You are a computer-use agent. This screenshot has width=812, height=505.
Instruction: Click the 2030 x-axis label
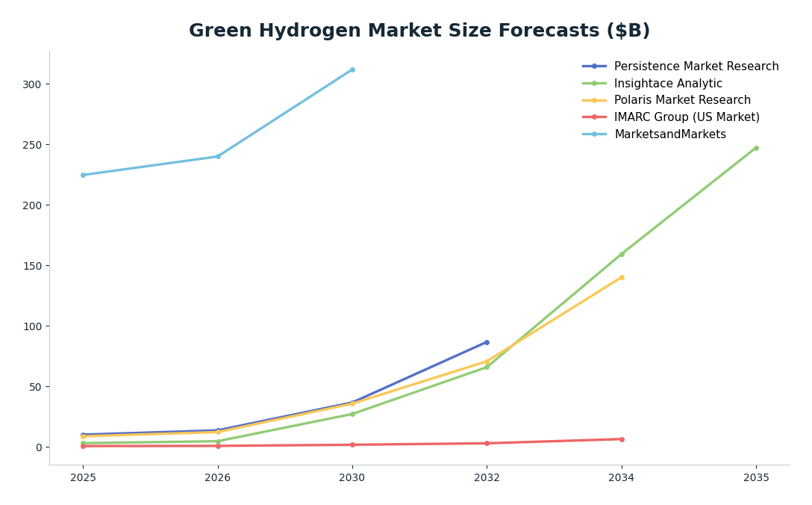pyautogui.click(x=352, y=477)
